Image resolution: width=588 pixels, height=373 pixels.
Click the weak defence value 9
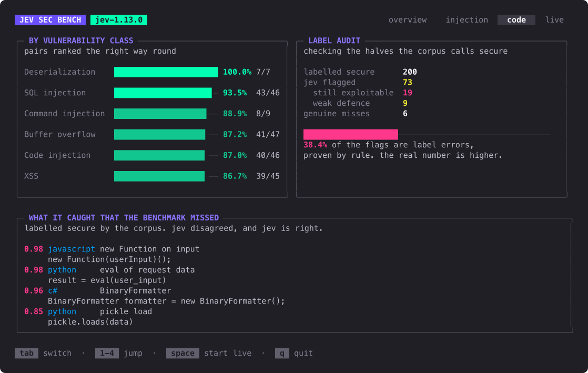point(405,103)
